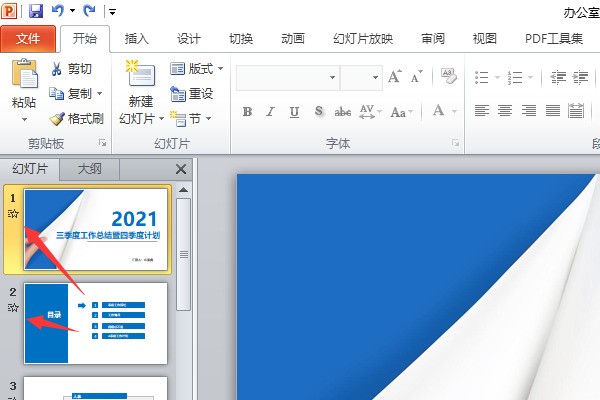
Task: Select the Format Painter (格式刷) tool
Action: point(76,118)
